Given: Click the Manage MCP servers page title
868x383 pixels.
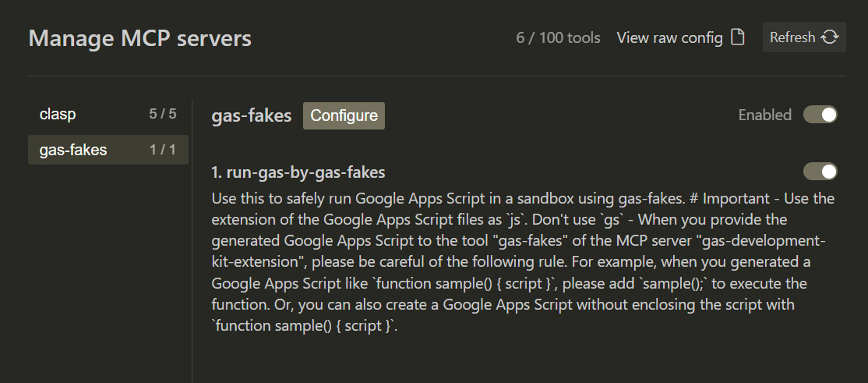Looking at the screenshot, I should (x=139, y=37).
